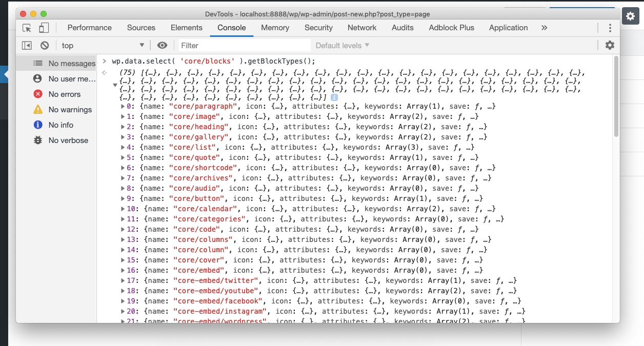Toggle the console sidebar panel
Viewport: 644px width, 346px height.
[27, 46]
